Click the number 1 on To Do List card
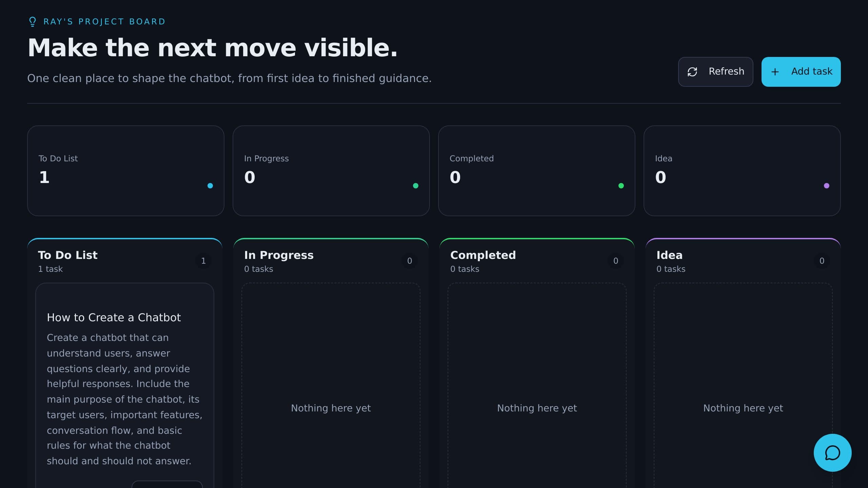Image resolution: width=868 pixels, height=488 pixels. pyautogui.click(x=44, y=177)
